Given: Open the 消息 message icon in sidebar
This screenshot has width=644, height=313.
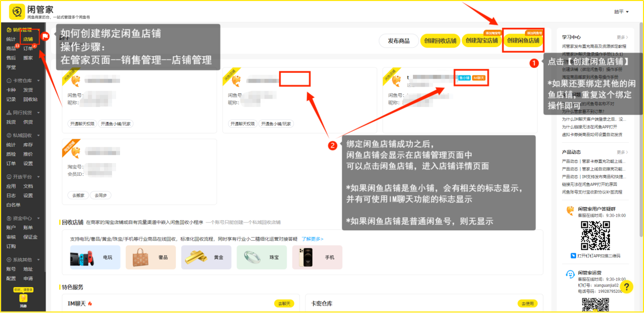Looking at the screenshot, I should (x=23, y=299).
